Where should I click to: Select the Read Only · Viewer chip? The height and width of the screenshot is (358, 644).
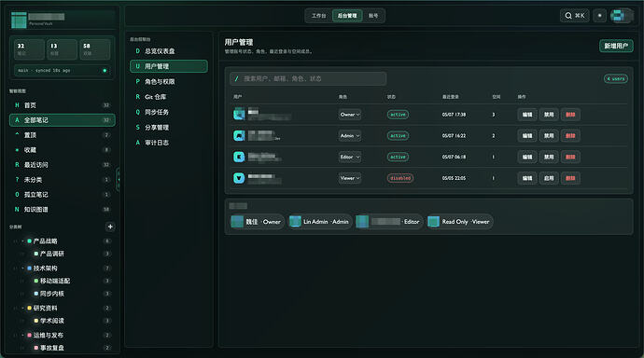pyautogui.click(x=459, y=222)
